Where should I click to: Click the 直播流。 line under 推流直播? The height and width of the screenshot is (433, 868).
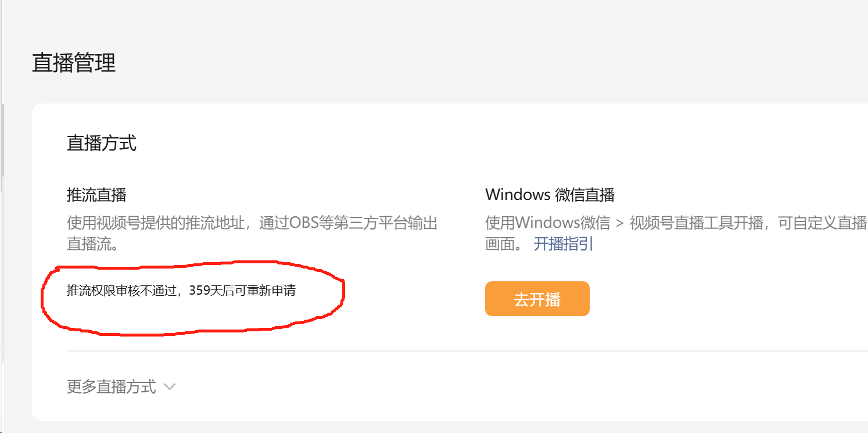(94, 244)
